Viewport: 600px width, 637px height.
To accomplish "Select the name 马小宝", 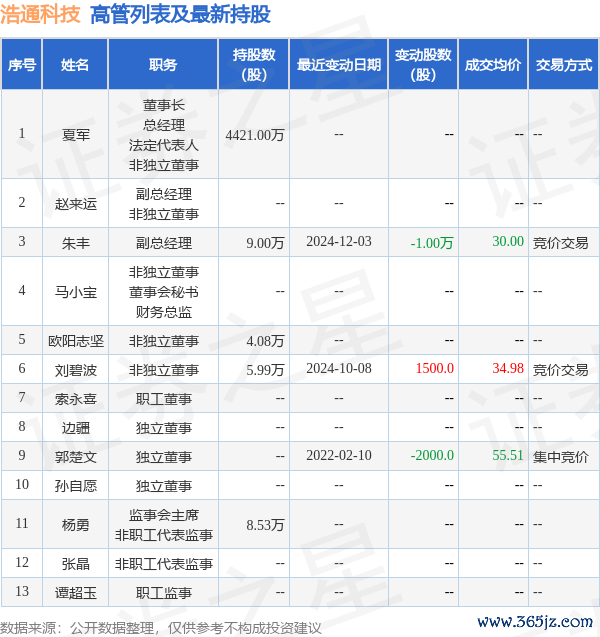I will pyautogui.click(x=76, y=292).
